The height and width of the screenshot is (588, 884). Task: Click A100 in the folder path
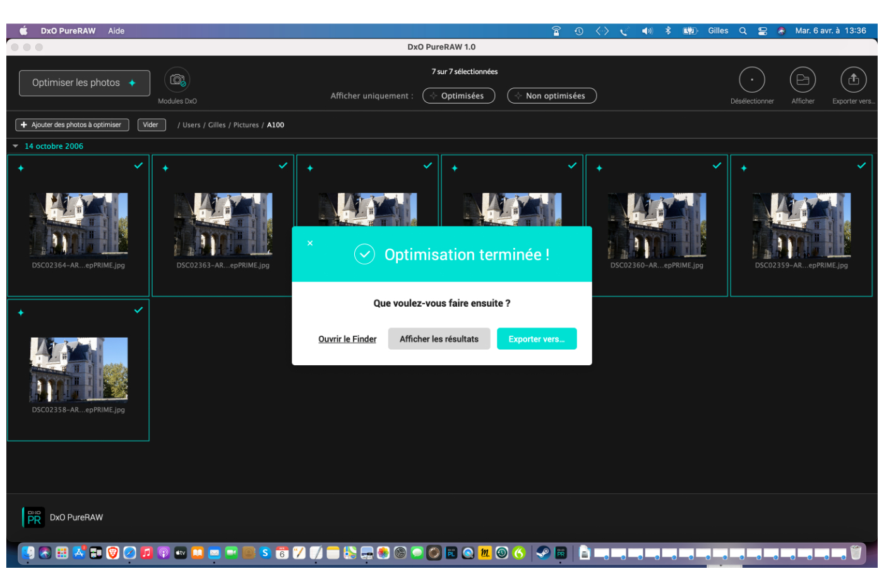275,125
